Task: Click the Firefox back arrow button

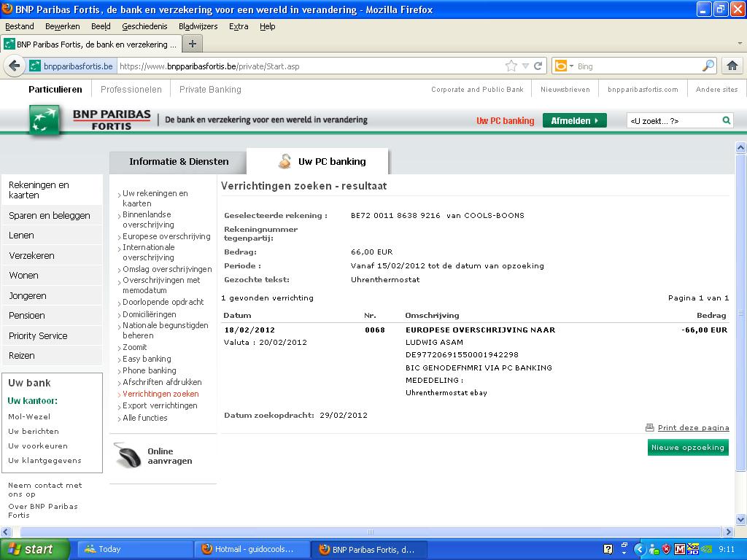Action: point(14,66)
